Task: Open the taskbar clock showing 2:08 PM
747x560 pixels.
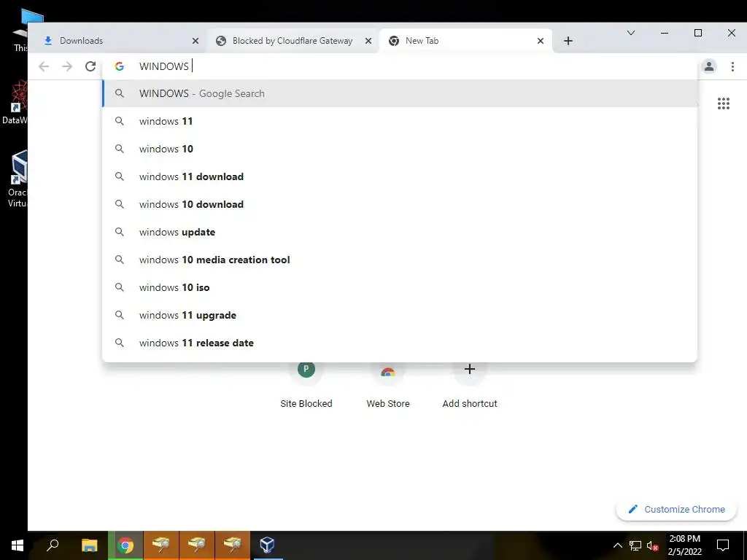Action: tap(684, 545)
